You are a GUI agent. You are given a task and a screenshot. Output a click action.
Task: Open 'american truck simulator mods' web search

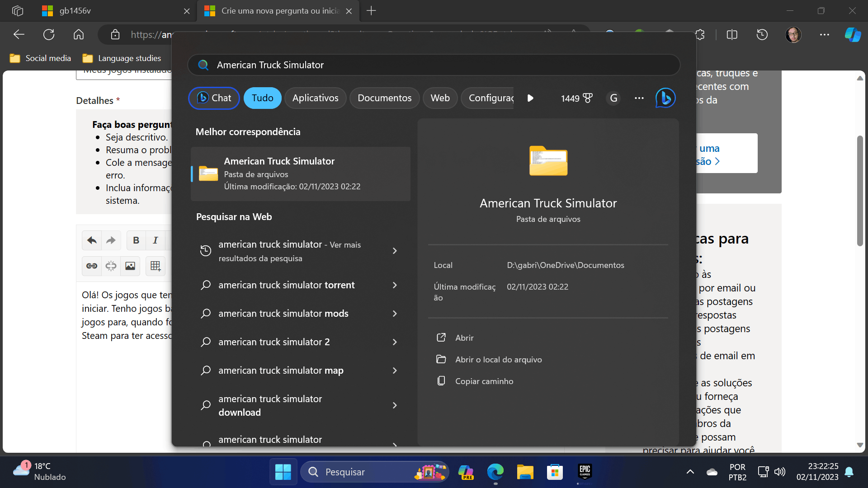pos(283,314)
